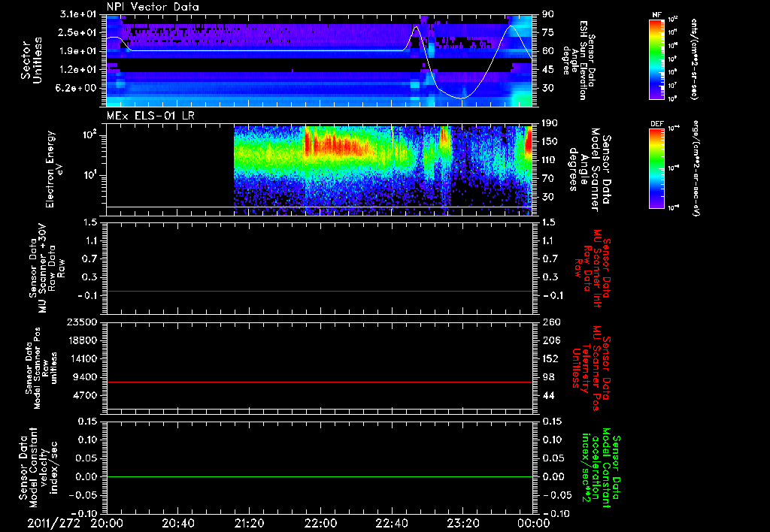
Task: Click the 18800 scanner position tick value
Action: pyautogui.click(x=81, y=340)
